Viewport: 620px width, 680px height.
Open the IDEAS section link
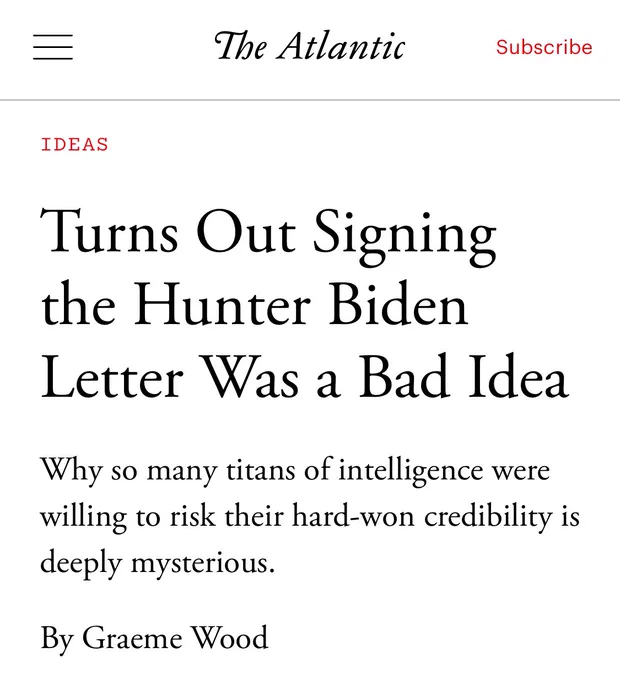click(74, 144)
